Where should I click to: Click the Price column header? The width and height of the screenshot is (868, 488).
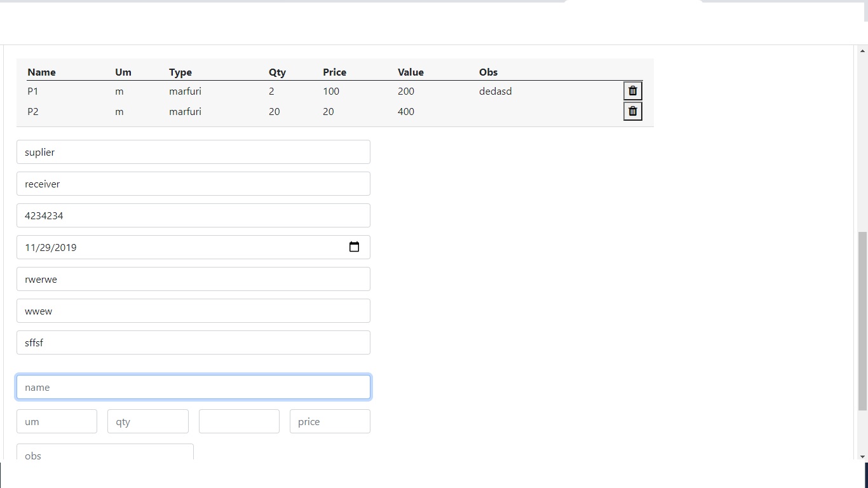tap(334, 72)
